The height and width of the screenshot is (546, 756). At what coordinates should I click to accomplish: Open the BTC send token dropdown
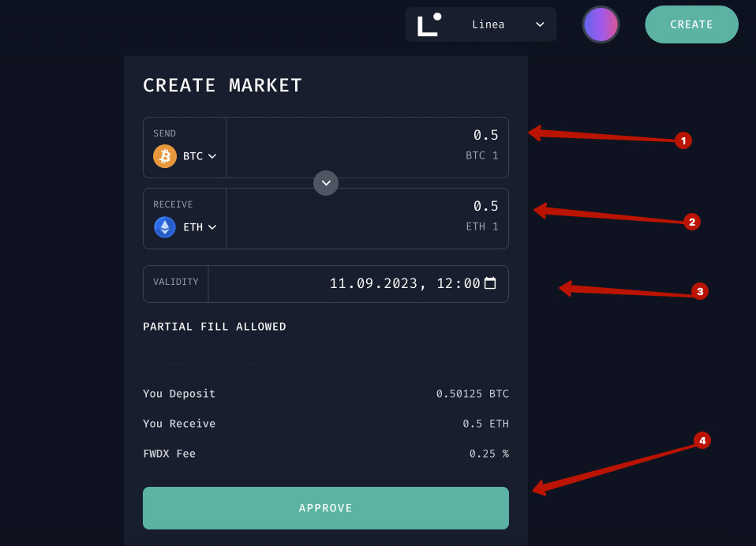[199, 156]
